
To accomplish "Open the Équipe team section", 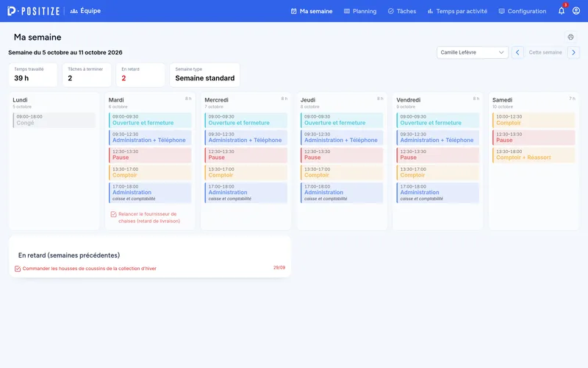I will pyautogui.click(x=85, y=11).
